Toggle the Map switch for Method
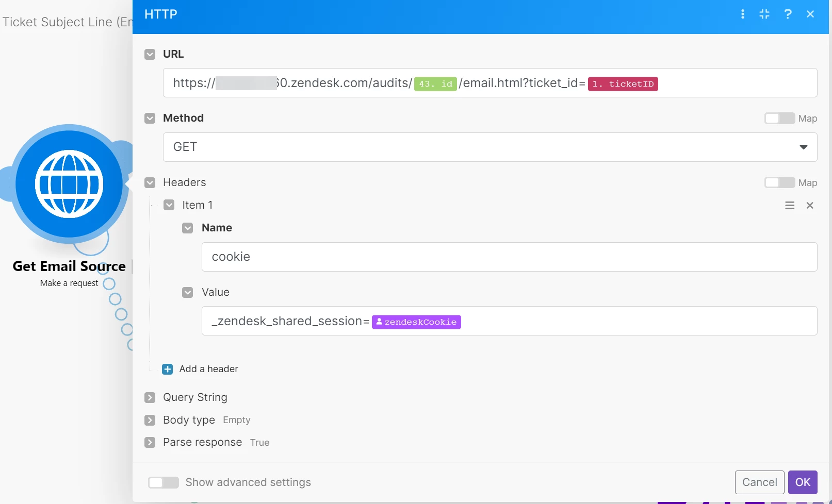Screen dimensions: 832x504 (779, 119)
